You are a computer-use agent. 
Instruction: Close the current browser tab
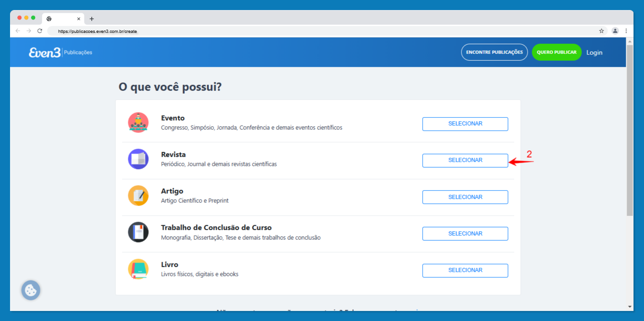click(x=79, y=19)
